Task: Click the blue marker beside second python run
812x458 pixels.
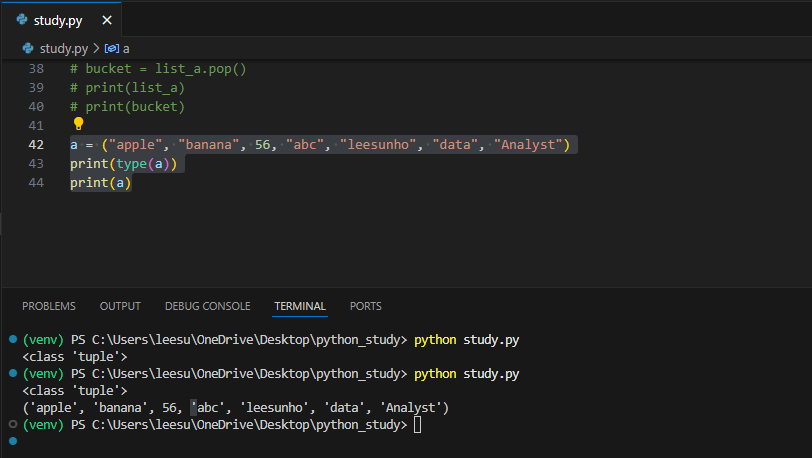Action: point(13,373)
